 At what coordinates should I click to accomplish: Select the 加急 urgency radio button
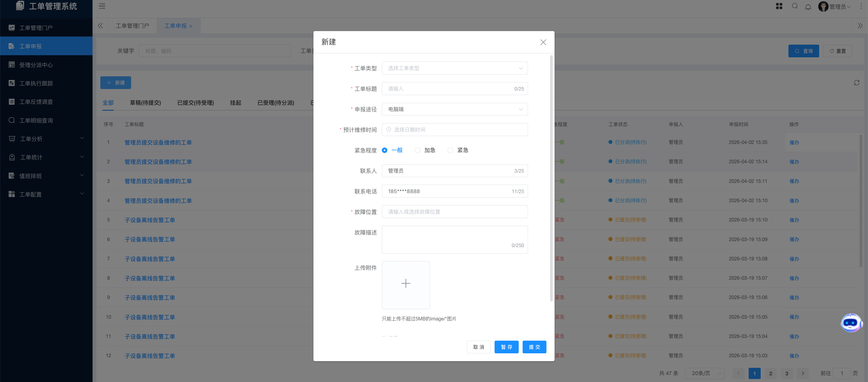tap(417, 150)
